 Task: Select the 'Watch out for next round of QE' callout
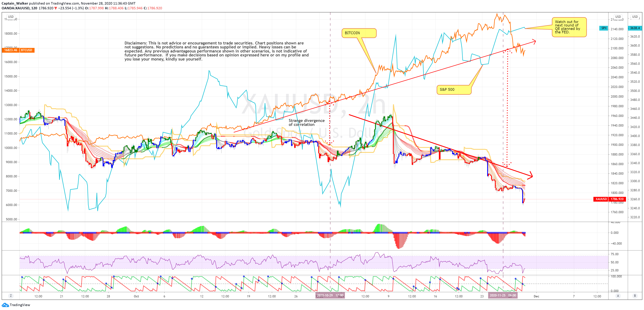click(569, 27)
